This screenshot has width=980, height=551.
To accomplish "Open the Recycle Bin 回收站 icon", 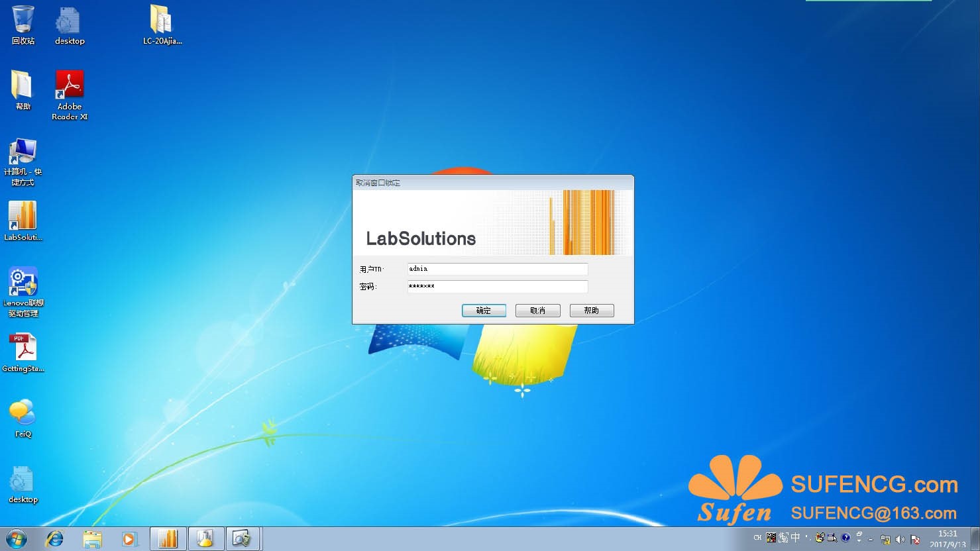I will point(23,25).
